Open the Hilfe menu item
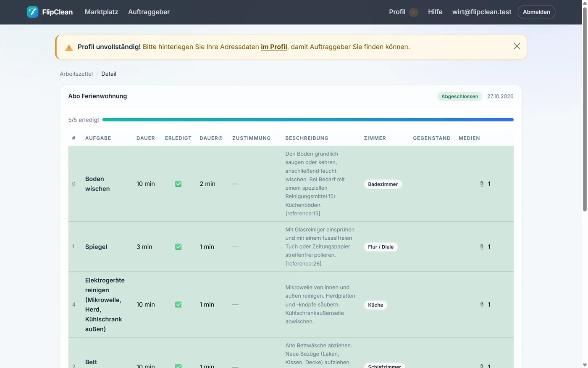Image resolution: width=588 pixels, height=368 pixels. coord(435,12)
